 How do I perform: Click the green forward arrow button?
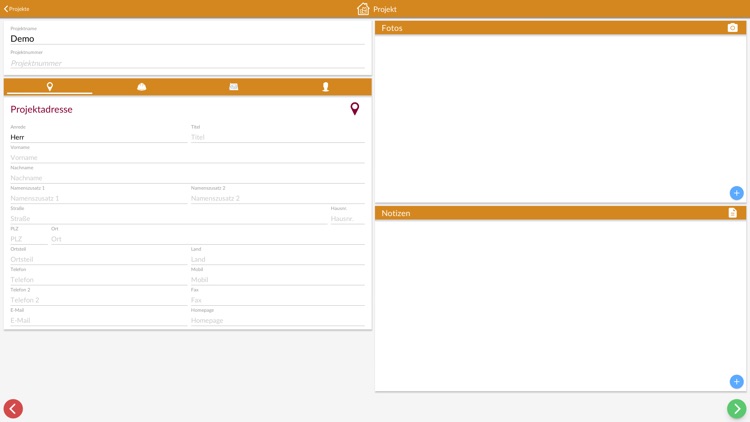pyautogui.click(x=737, y=409)
